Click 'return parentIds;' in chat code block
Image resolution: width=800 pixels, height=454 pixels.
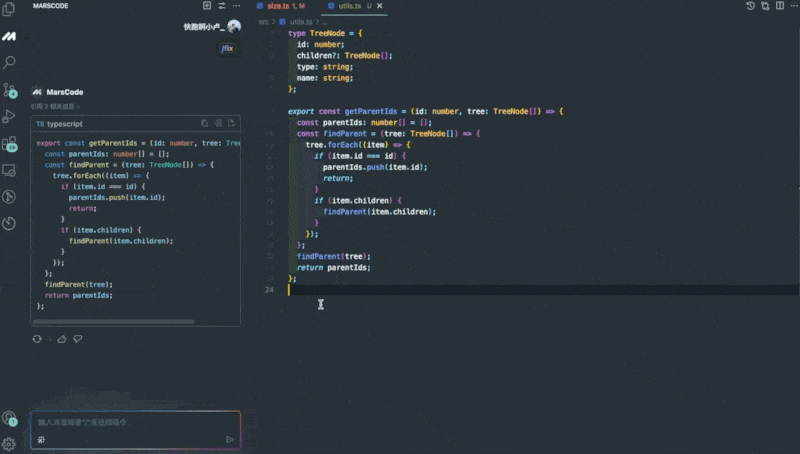click(x=79, y=295)
